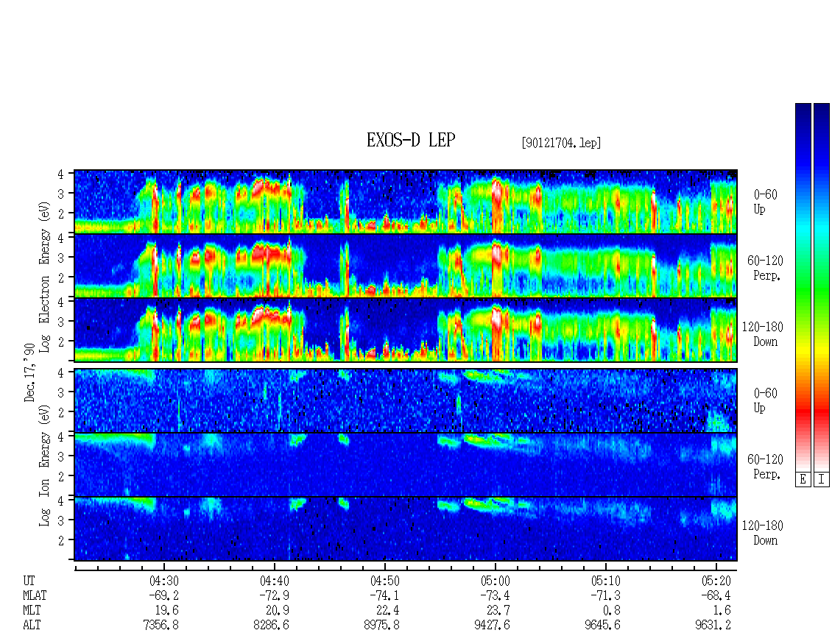The height and width of the screenshot is (644, 832).
Task: Click the electron 60-120 Perp. spectrogram panel
Action: tap(406, 266)
